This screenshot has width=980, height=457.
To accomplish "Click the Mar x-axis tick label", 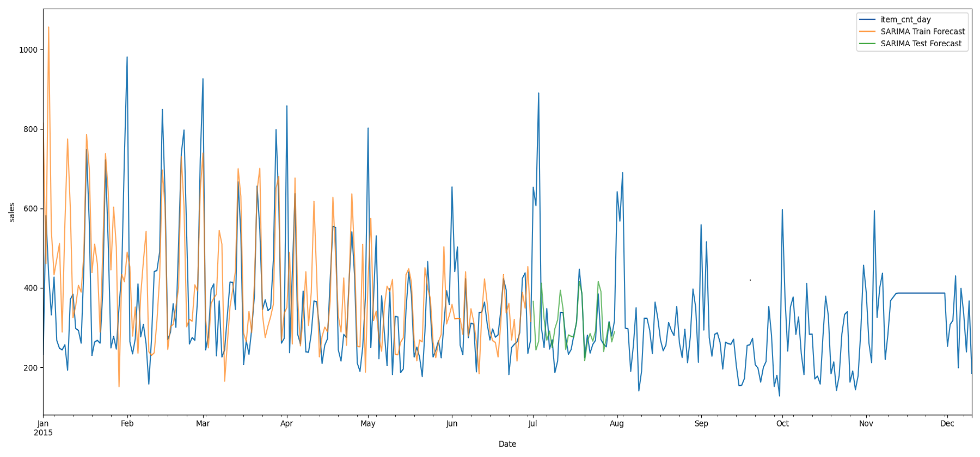I will (203, 424).
